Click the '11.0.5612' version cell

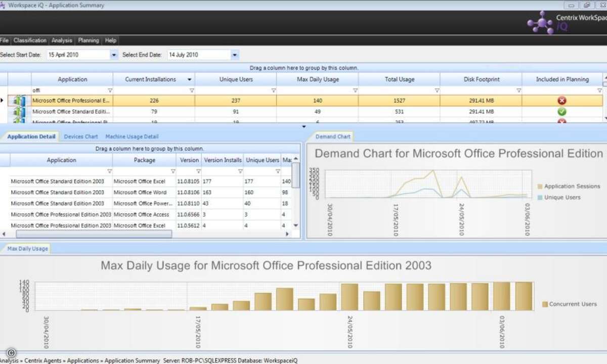click(x=189, y=226)
